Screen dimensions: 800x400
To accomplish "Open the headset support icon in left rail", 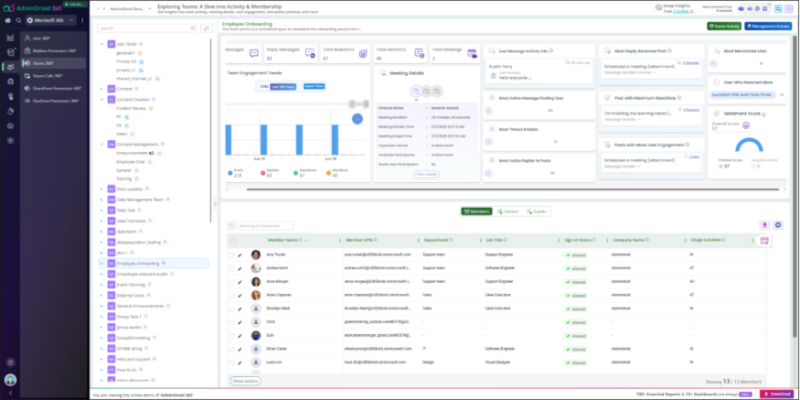I will 10,82.
